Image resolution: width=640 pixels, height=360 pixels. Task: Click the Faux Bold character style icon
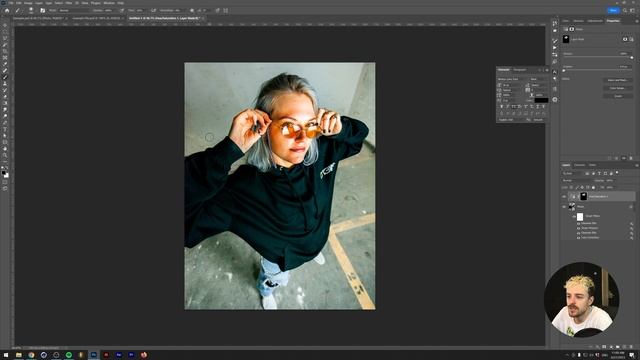(x=502, y=107)
